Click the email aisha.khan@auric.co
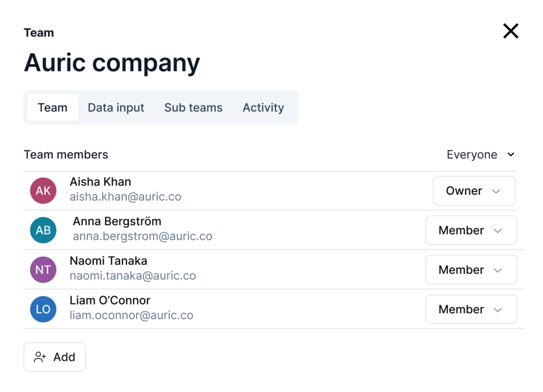 coord(126,197)
